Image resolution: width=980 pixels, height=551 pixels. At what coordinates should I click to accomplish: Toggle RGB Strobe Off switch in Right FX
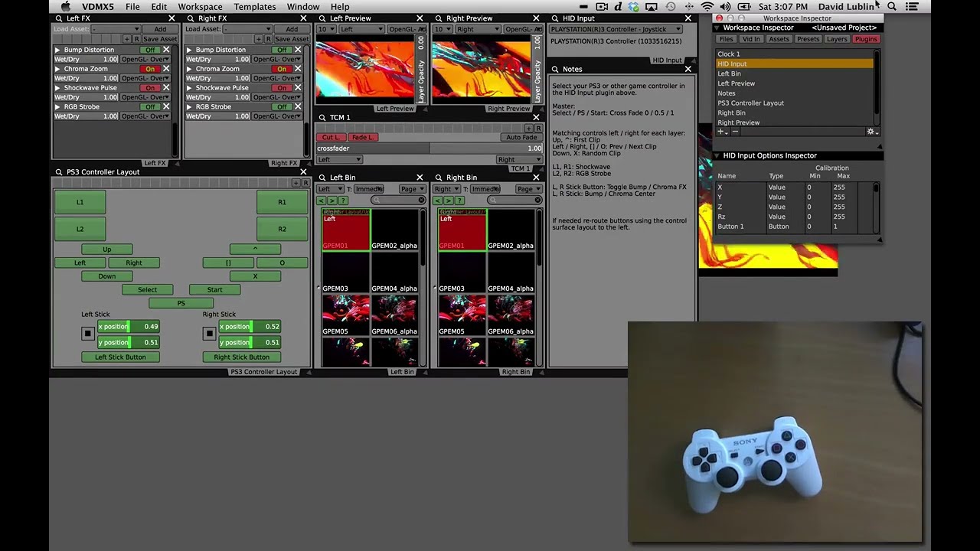click(283, 107)
